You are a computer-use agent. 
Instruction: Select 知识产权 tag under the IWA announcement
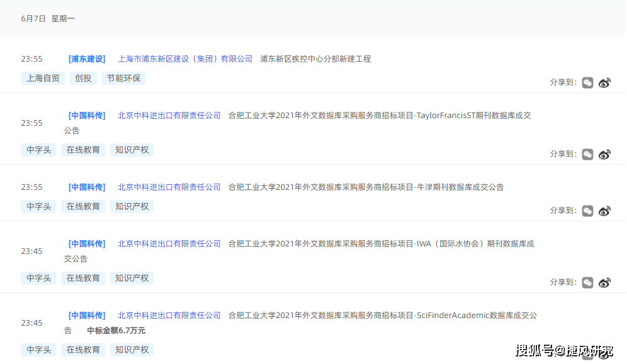(x=132, y=279)
